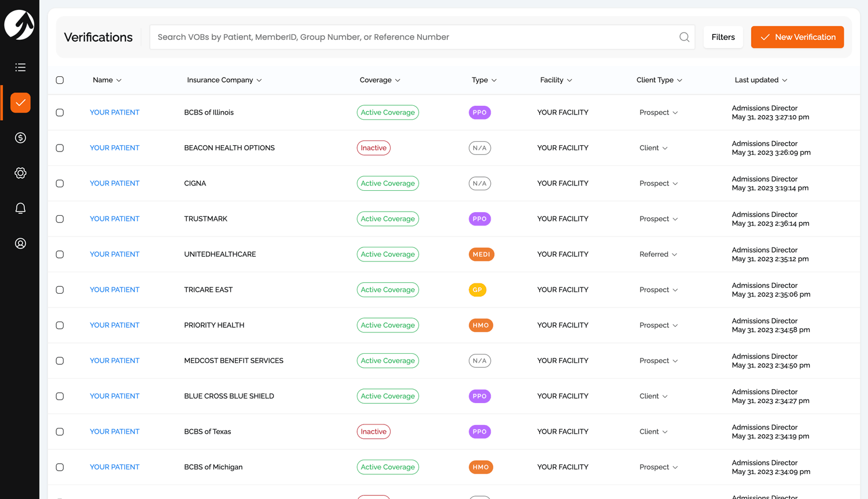
Task: Check the UNITEDHEALTHCARE row checkbox
Action: click(x=60, y=254)
